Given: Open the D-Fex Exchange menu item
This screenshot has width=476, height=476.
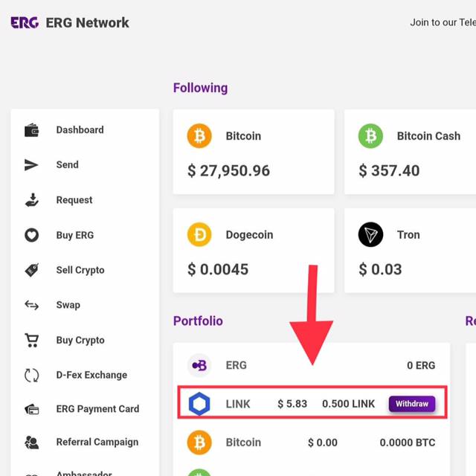Looking at the screenshot, I should [x=91, y=375].
